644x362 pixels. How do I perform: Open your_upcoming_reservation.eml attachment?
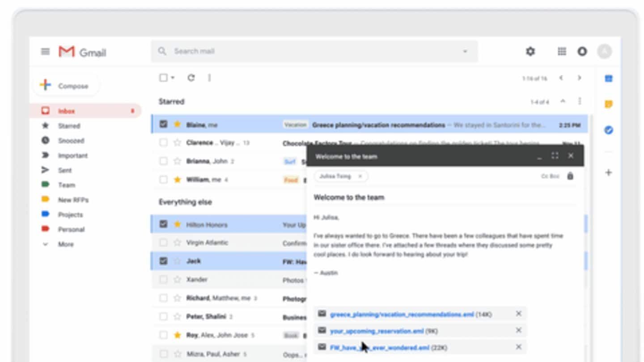pyautogui.click(x=377, y=331)
